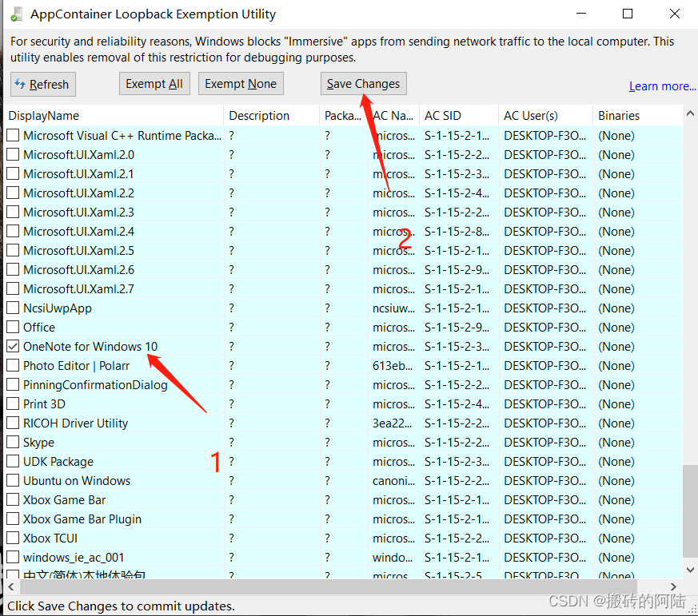The width and height of the screenshot is (698, 616).
Task: Open the Learn more link
Action: click(662, 85)
